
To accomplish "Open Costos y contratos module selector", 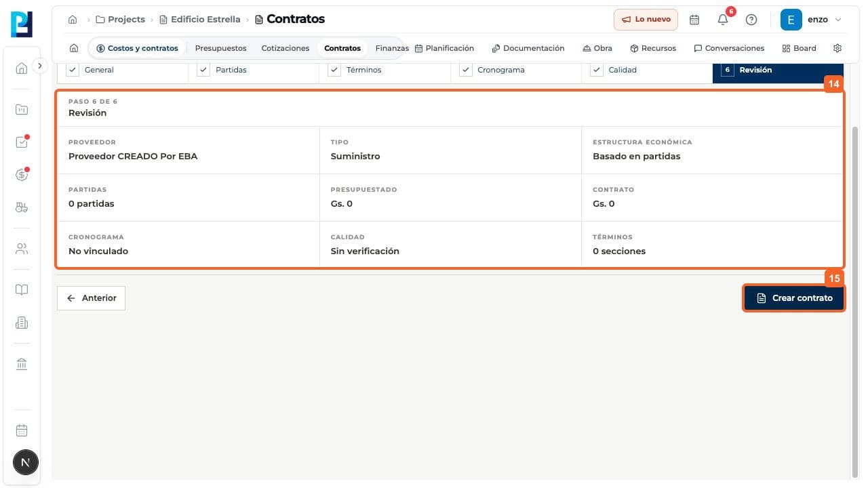I will click(138, 48).
